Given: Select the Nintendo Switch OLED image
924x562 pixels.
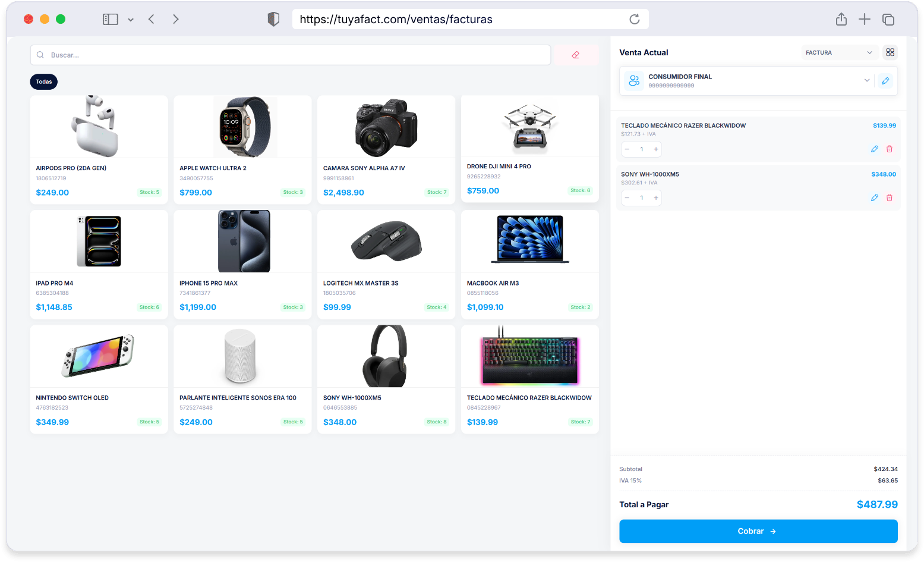Looking at the screenshot, I should pos(98,355).
